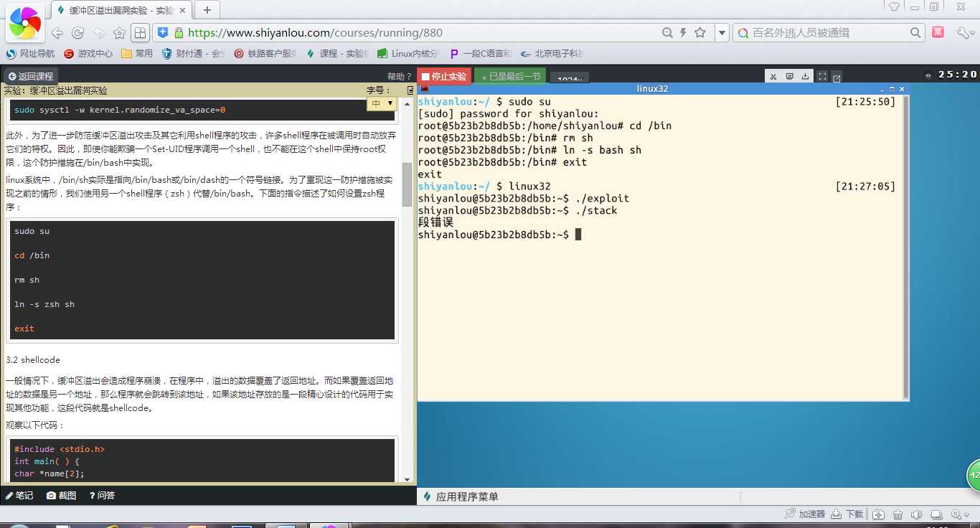Bookmark page with address bar star
This screenshot has height=528, width=980.
(700, 32)
